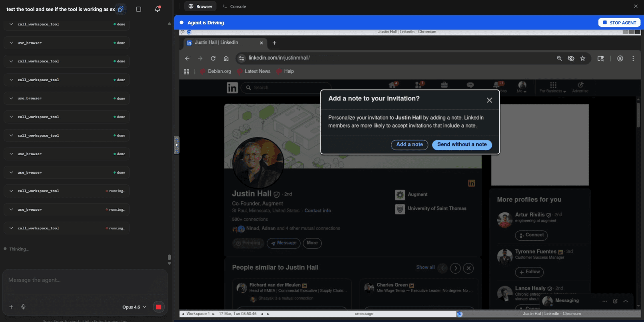
Task: Click the Chromium home icon
Action: pyautogui.click(x=226, y=58)
